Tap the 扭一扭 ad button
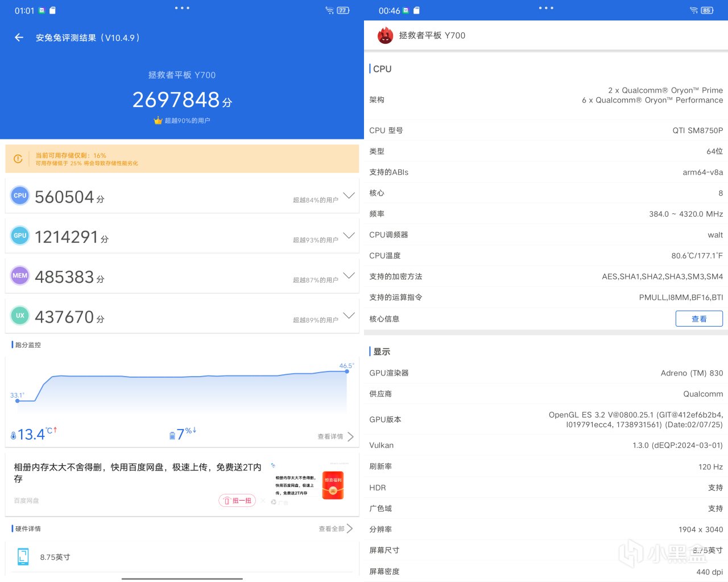This screenshot has height=582, width=728. pyautogui.click(x=237, y=501)
